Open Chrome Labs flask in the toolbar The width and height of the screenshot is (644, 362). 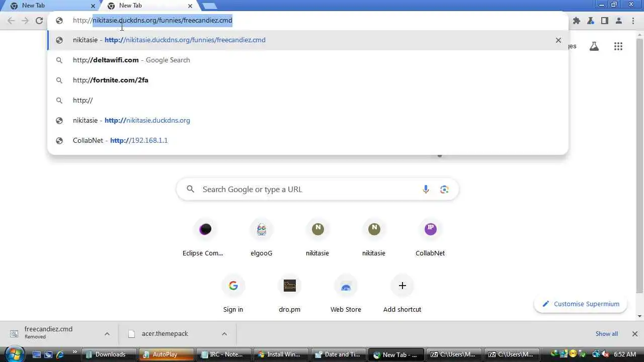(591, 21)
